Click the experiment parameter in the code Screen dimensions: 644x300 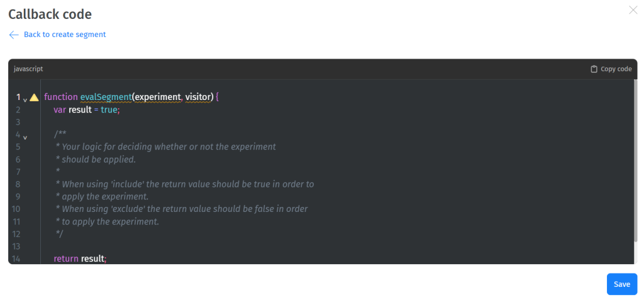tap(158, 97)
